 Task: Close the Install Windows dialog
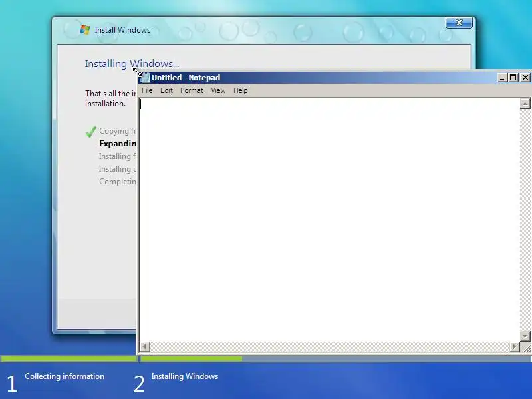[459, 23]
